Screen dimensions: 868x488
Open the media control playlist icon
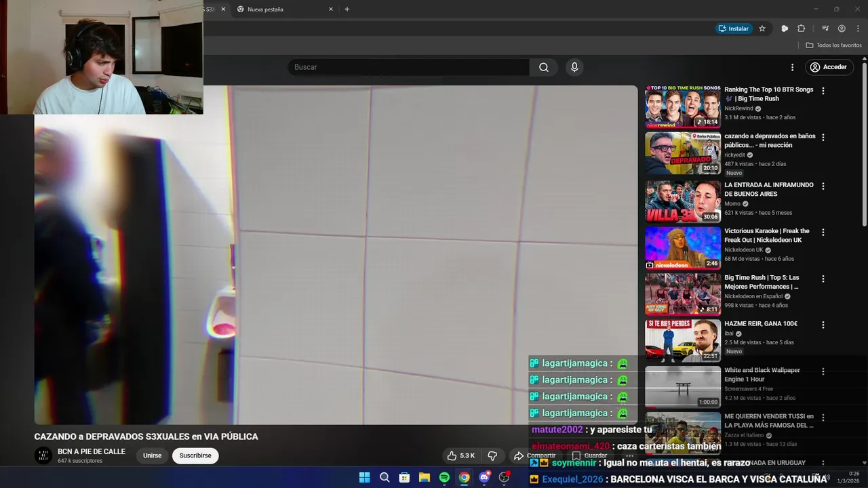click(x=825, y=28)
